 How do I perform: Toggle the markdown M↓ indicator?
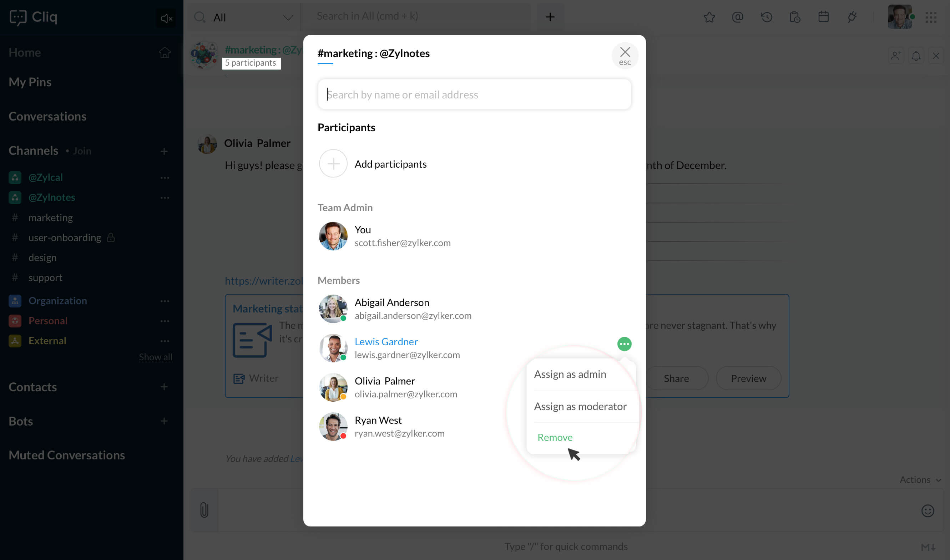pos(928,547)
